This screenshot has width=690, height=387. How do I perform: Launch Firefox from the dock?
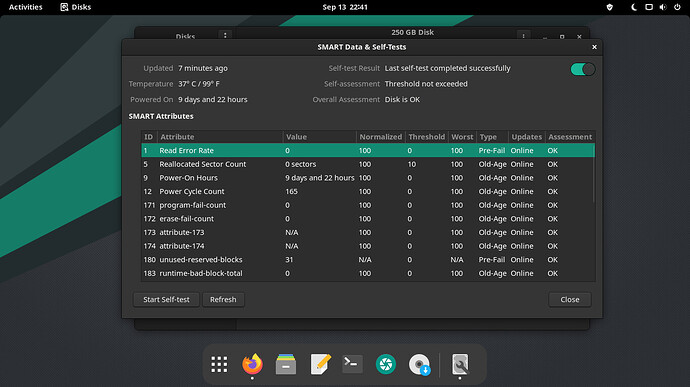(x=252, y=364)
